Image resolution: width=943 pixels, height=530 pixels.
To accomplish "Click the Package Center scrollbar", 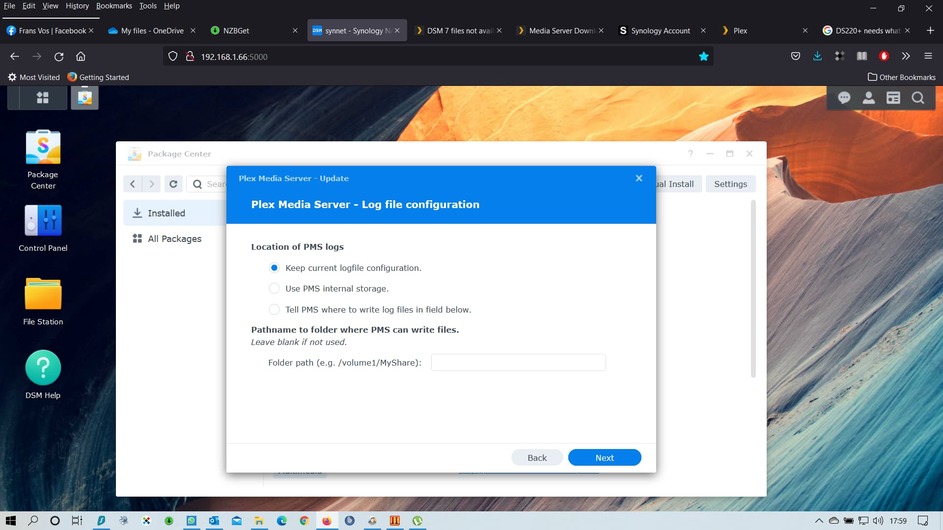I will click(x=753, y=289).
